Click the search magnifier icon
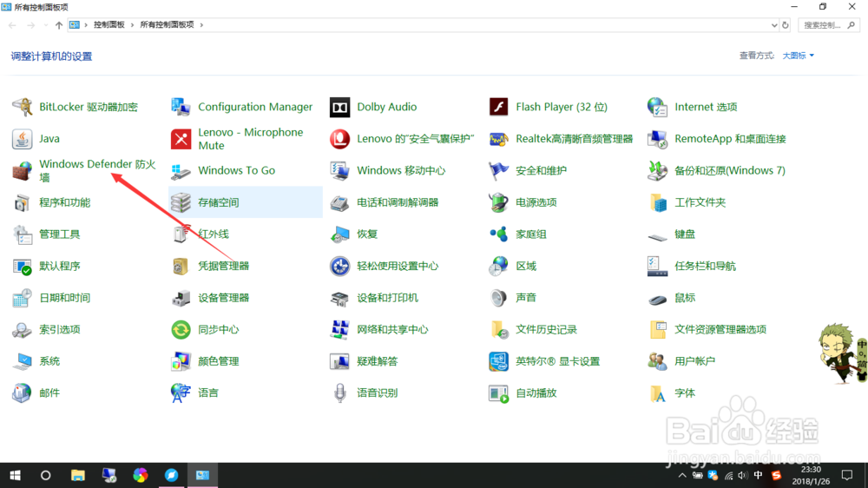868x488 pixels. click(852, 25)
